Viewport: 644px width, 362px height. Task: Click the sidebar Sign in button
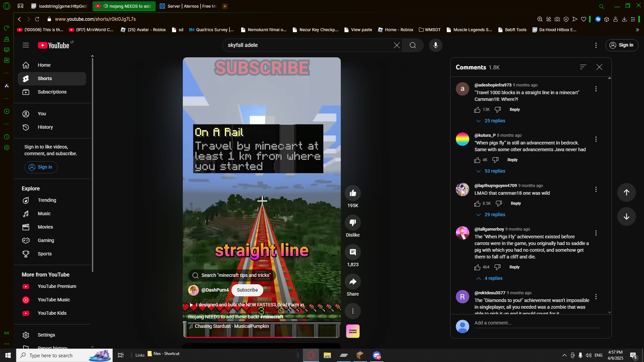(x=41, y=167)
